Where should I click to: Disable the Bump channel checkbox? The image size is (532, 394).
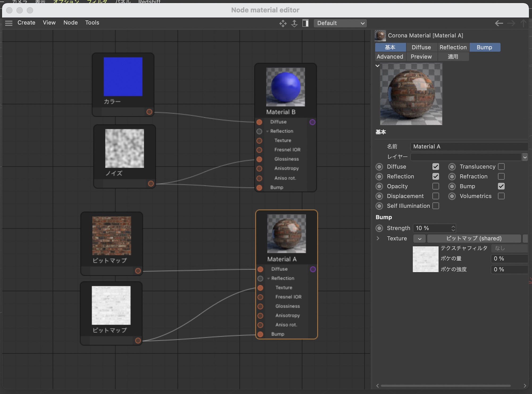coord(501,186)
